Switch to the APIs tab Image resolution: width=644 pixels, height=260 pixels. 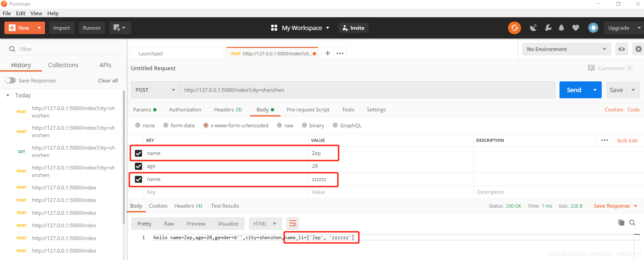[105, 65]
